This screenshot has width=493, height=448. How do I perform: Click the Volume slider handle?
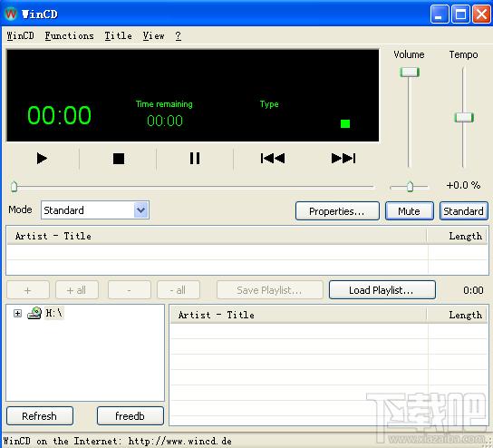(410, 72)
